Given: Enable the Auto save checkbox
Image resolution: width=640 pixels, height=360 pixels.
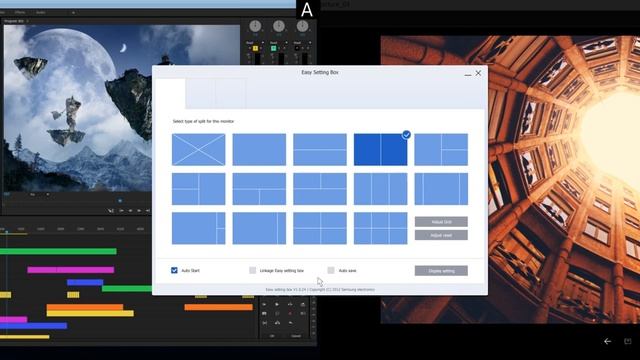Looking at the screenshot, I should tap(331, 270).
